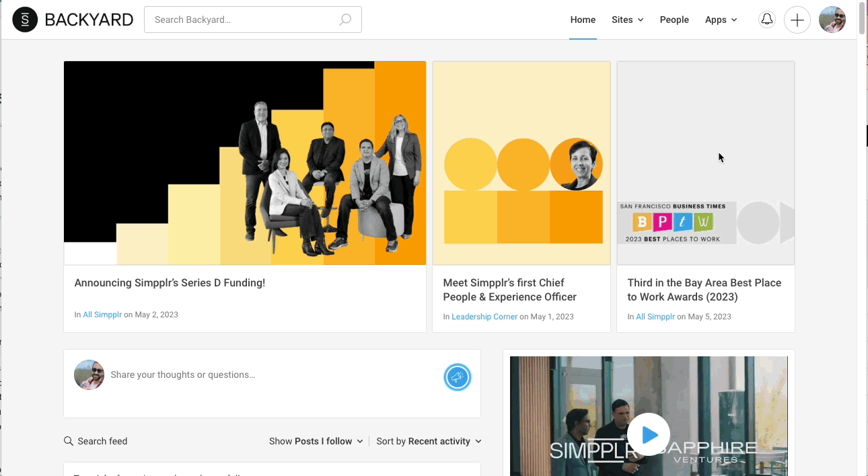Click the Leadership Corner site link

pos(484,317)
